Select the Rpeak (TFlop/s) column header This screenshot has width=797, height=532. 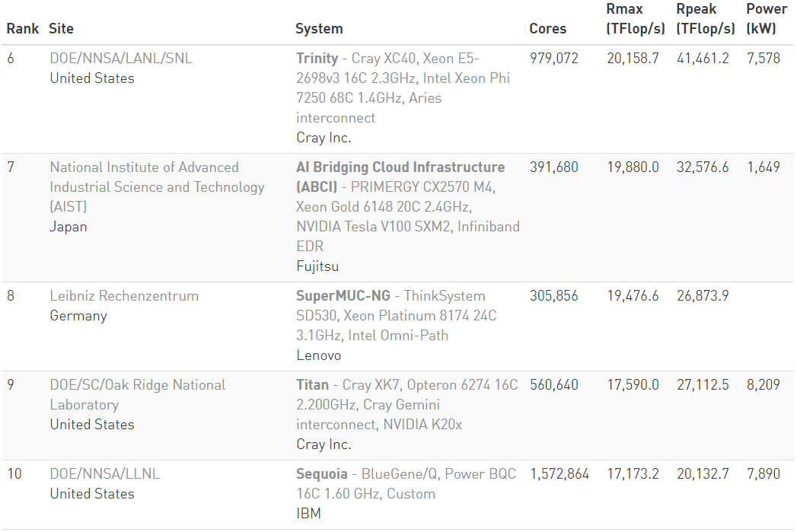click(706, 19)
